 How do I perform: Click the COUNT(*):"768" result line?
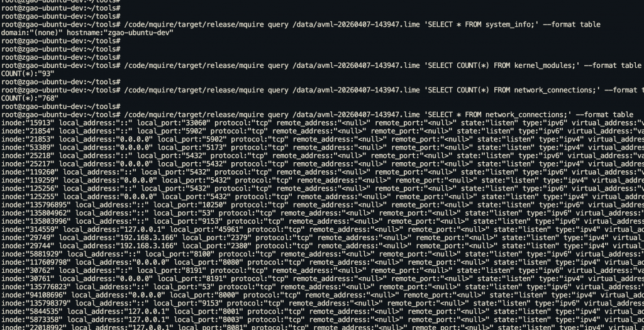[30, 99]
